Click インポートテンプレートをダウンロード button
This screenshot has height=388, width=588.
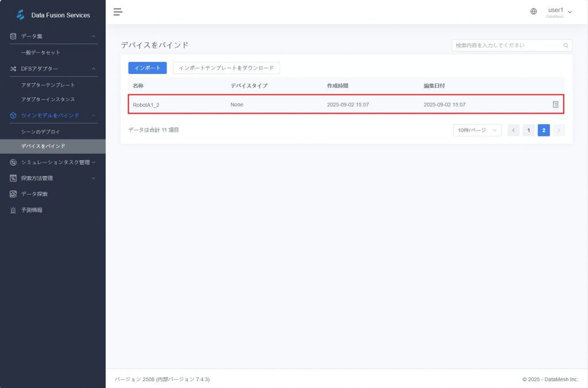[x=226, y=68]
